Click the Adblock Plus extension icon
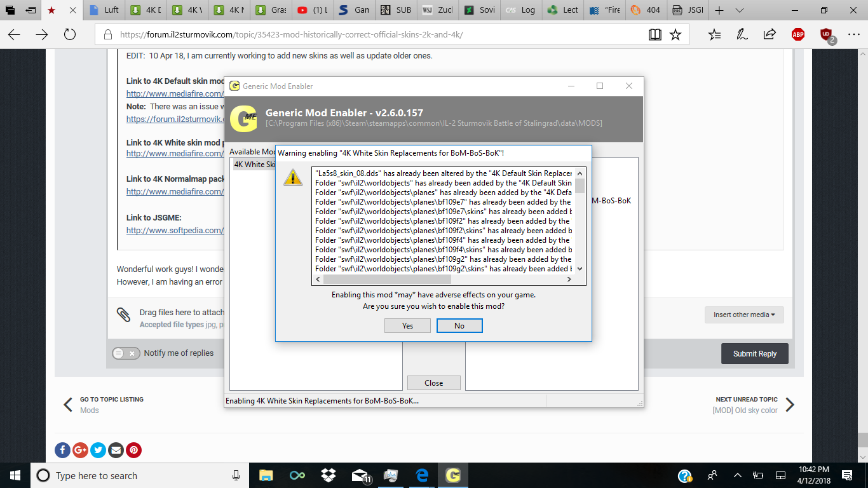This screenshot has width=868, height=488. (x=798, y=34)
